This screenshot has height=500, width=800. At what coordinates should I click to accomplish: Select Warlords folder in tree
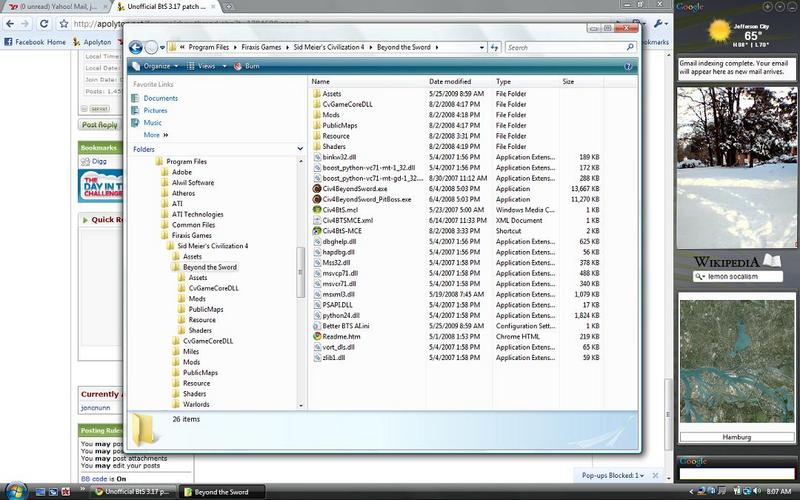(x=196, y=405)
